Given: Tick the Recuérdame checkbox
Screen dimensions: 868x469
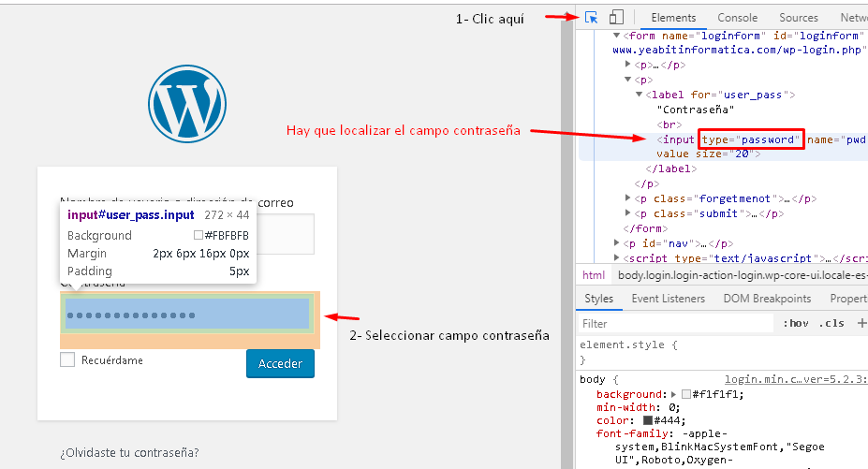Looking at the screenshot, I should [x=67, y=359].
